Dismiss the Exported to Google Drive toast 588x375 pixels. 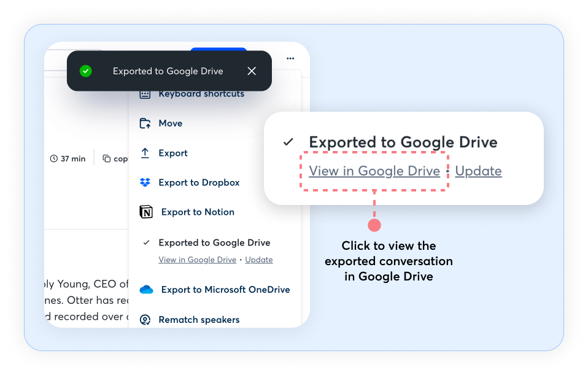252,71
